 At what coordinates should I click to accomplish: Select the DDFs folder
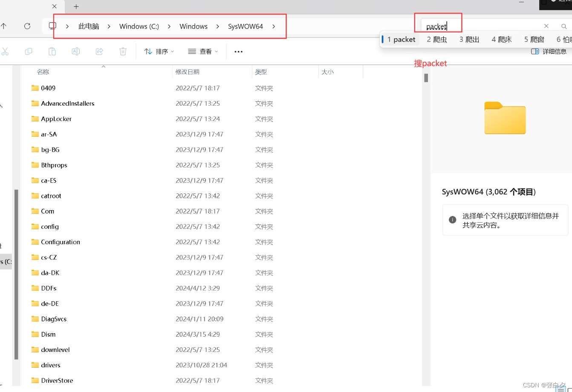coord(49,288)
